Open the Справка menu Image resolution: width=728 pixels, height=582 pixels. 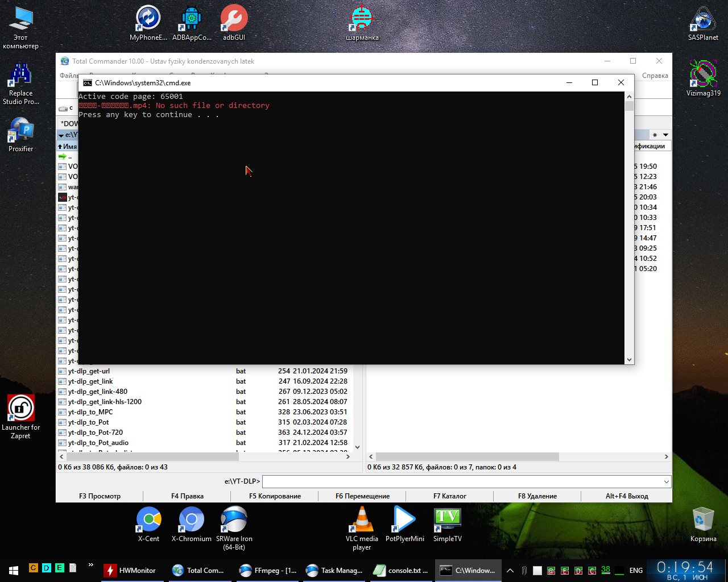pos(655,76)
